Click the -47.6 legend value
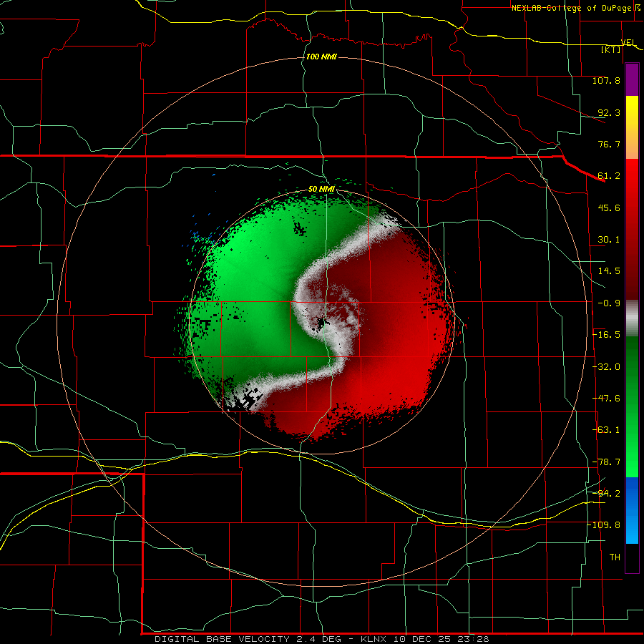This screenshot has height=644, width=644. (x=606, y=399)
